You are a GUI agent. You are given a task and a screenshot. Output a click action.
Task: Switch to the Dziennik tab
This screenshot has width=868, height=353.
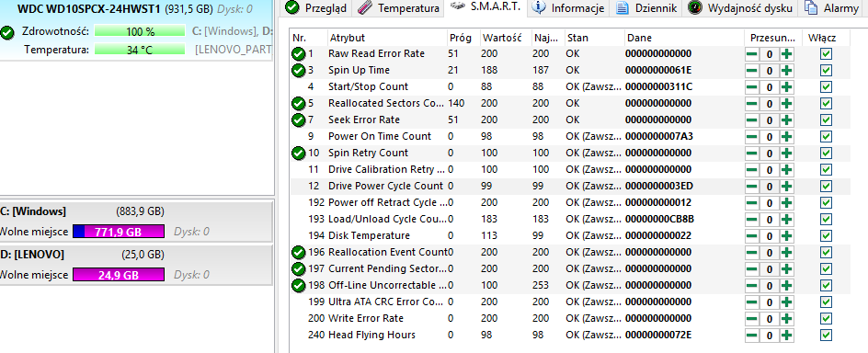click(647, 7)
